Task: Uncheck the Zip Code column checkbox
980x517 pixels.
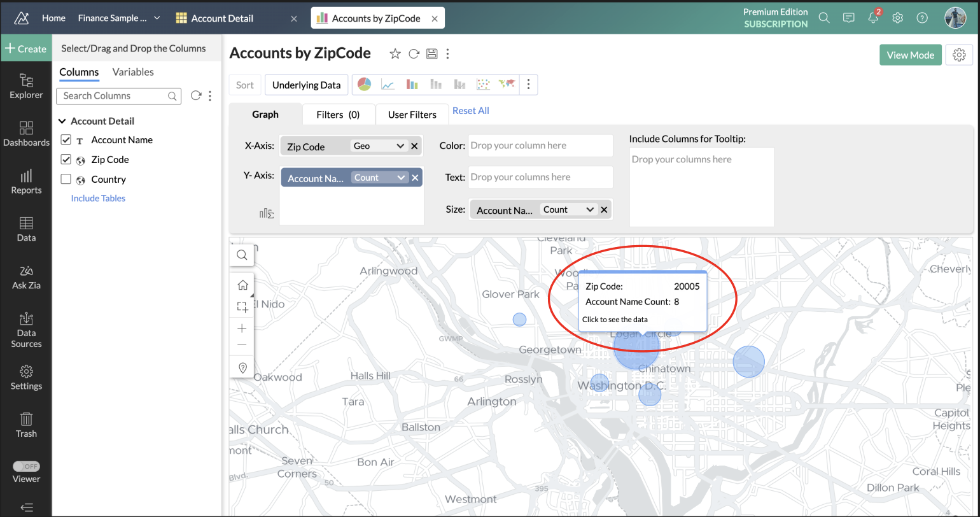Action: point(66,159)
